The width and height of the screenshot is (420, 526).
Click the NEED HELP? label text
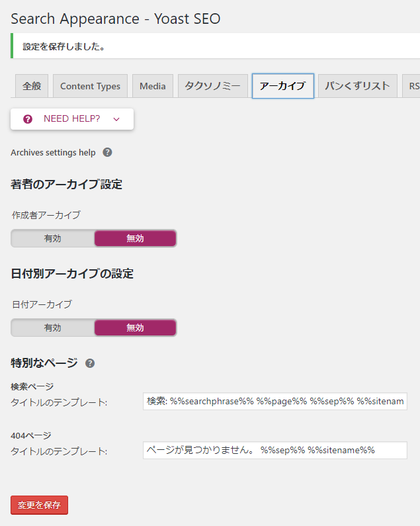click(x=72, y=118)
